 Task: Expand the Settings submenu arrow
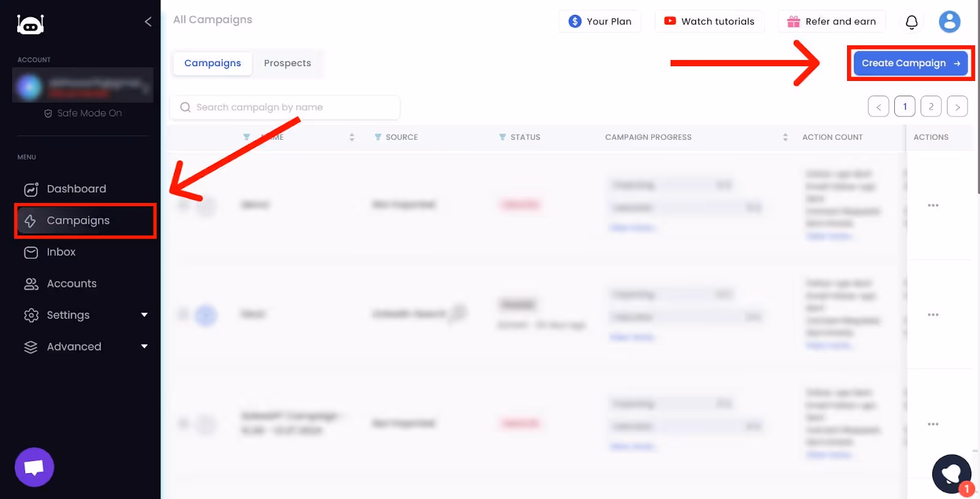click(145, 315)
